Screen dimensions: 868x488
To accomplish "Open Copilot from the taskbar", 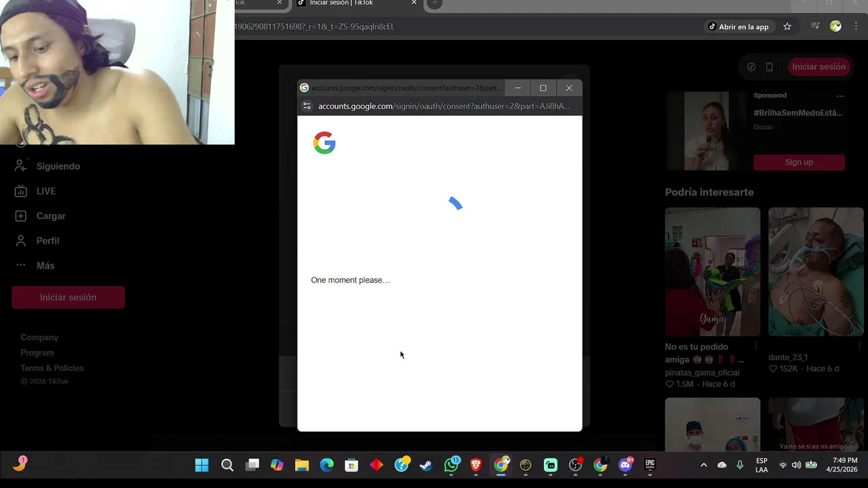I will pos(277,465).
